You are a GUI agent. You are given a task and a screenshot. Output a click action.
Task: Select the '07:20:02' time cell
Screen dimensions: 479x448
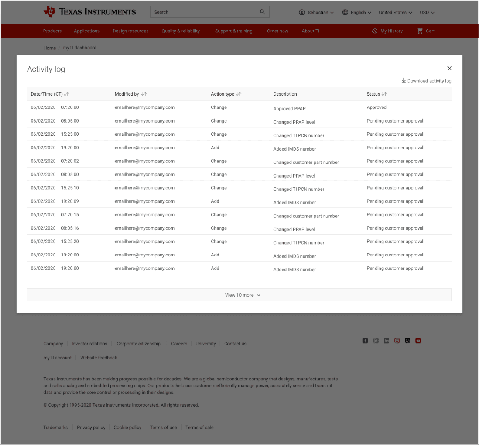(70, 161)
